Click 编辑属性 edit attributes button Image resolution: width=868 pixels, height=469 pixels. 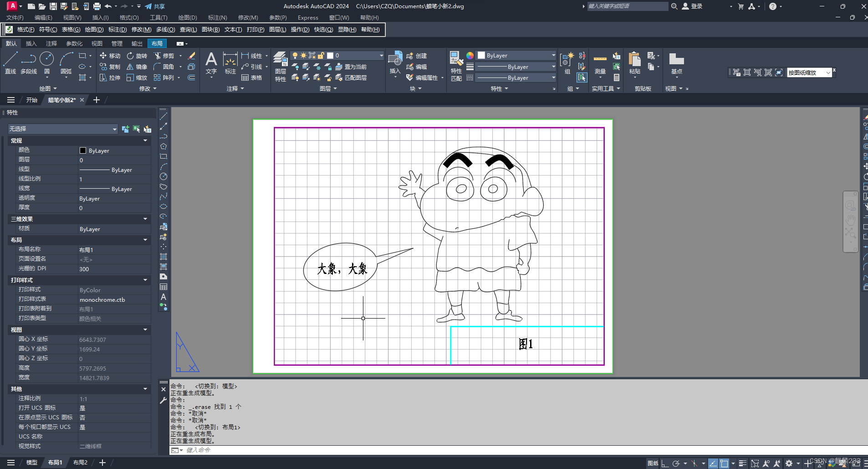tap(422, 77)
